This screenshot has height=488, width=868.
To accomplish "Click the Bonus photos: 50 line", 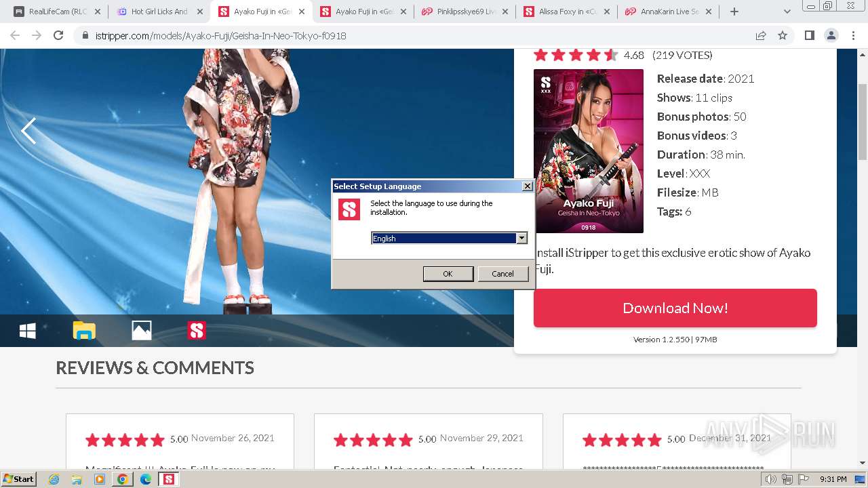I will tap(701, 117).
